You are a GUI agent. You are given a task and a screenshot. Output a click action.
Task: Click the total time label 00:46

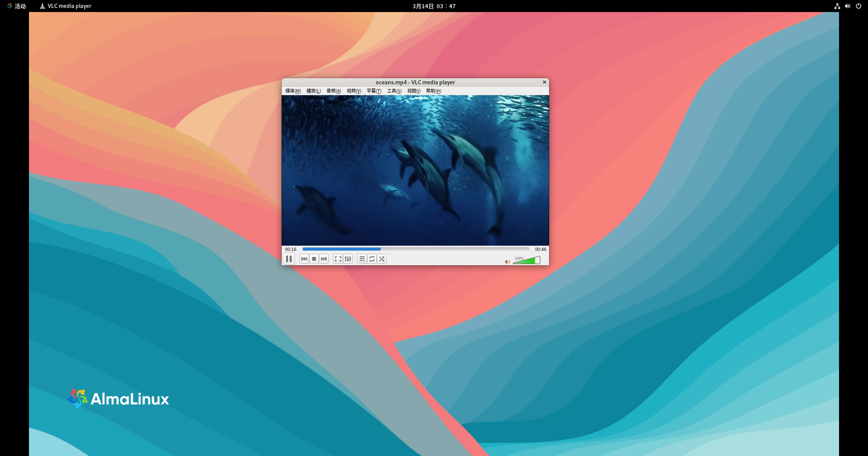coord(540,249)
